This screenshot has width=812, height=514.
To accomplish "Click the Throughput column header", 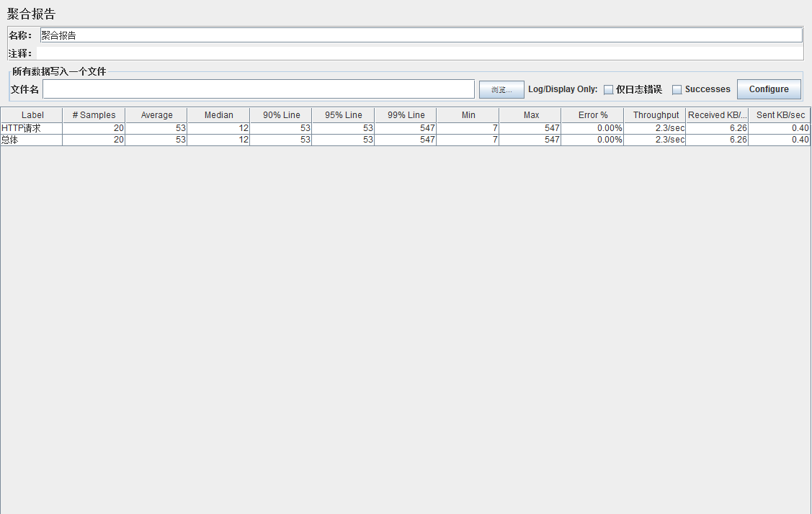I will [655, 115].
